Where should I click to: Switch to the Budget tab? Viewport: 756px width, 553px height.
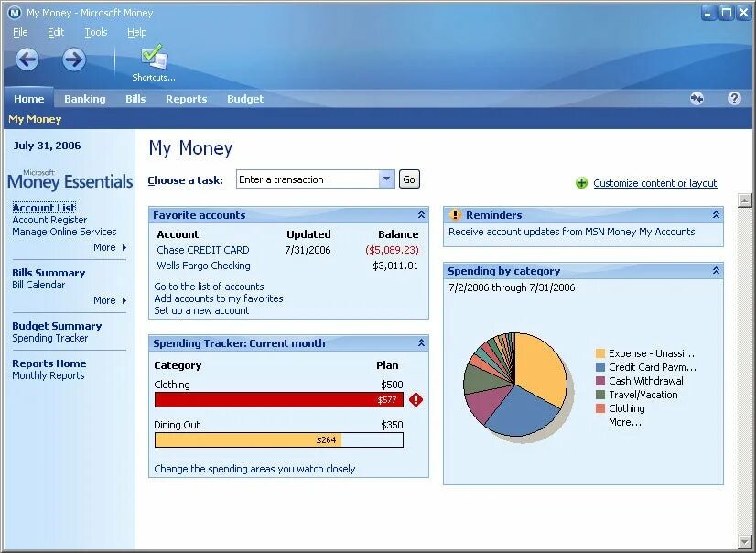tap(245, 99)
